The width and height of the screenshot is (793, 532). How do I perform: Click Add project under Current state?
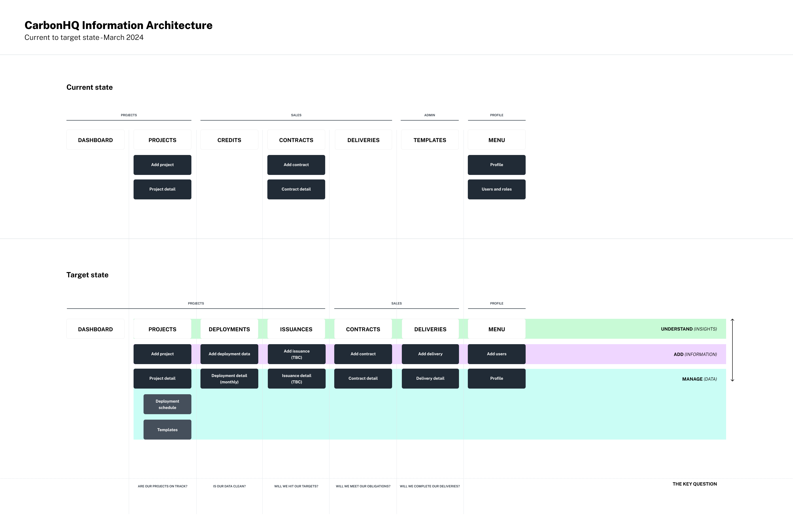162,165
